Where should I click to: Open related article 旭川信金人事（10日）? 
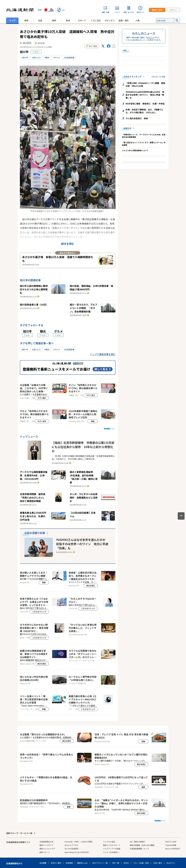33,305
